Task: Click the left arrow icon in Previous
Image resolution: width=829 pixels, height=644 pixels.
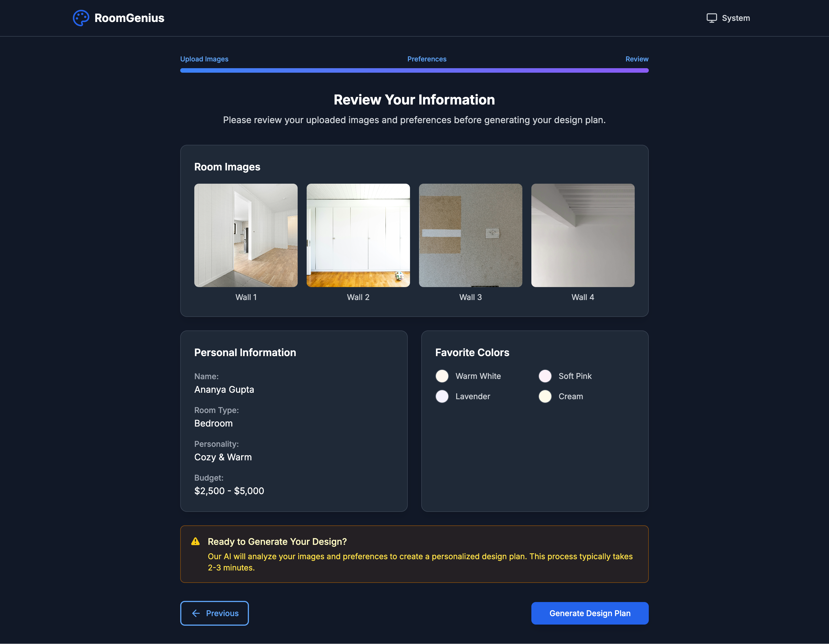Action: click(x=196, y=613)
